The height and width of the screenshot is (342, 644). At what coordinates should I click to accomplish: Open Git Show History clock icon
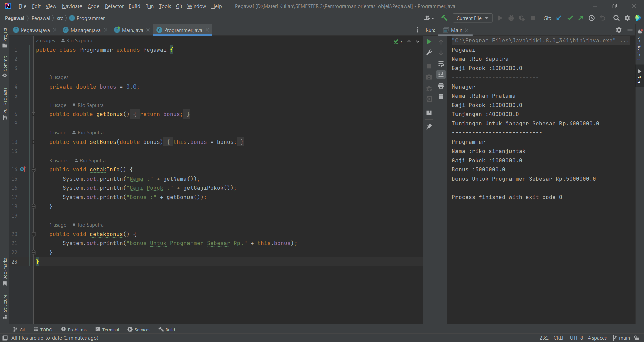[592, 18]
